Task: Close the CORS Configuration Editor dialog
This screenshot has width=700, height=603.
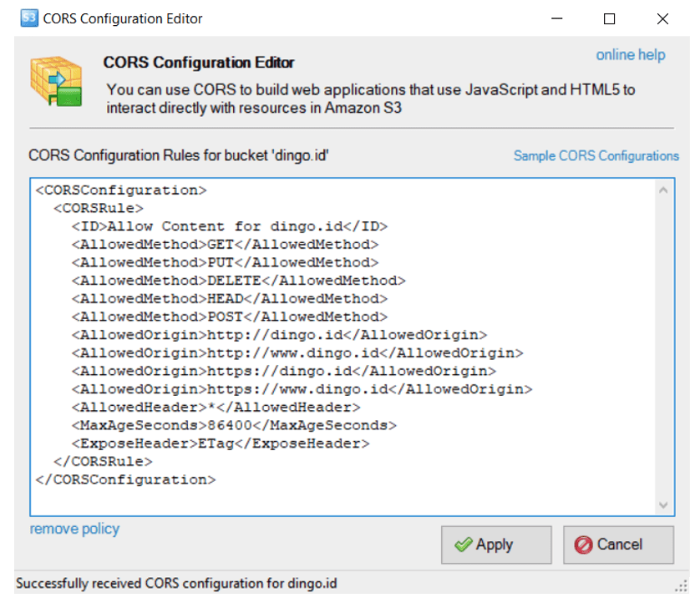Action: click(x=662, y=18)
